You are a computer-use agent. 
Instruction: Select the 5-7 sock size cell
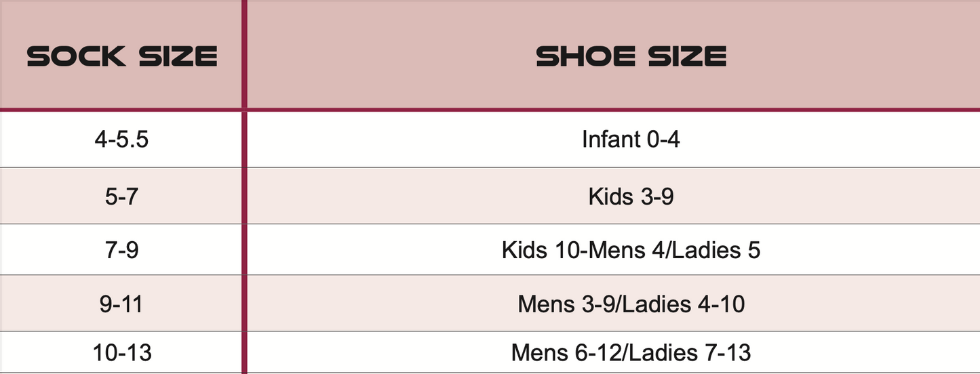tap(122, 196)
